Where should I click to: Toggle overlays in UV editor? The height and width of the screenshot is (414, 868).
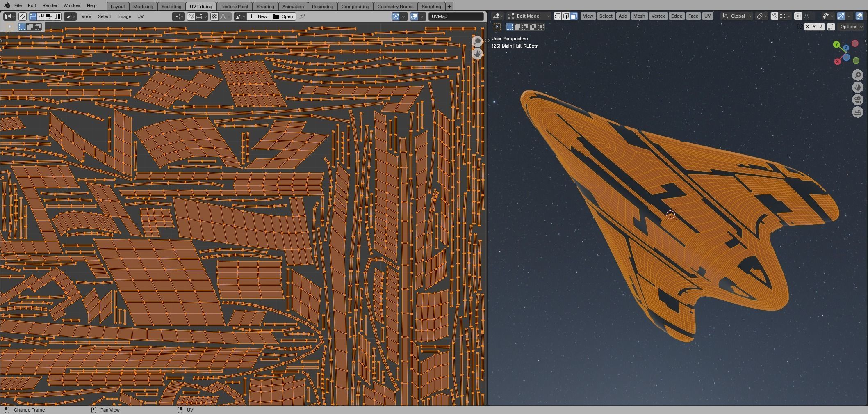[x=414, y=16]
